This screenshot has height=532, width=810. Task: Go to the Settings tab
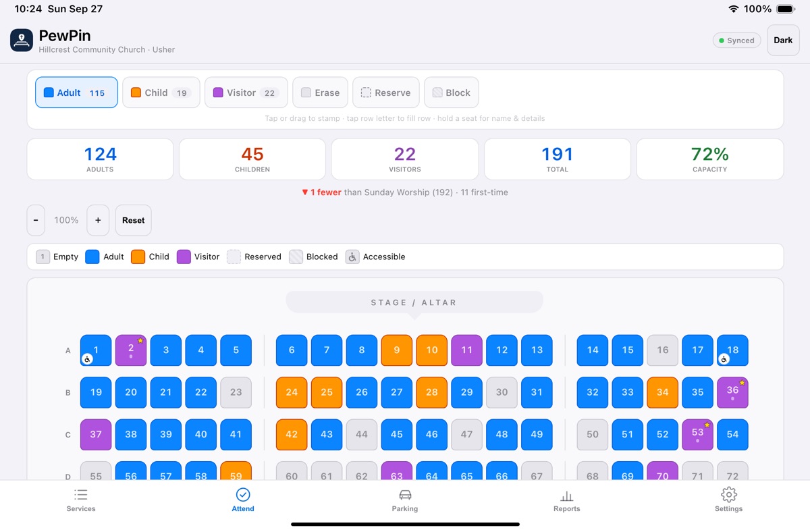(729, 500)
